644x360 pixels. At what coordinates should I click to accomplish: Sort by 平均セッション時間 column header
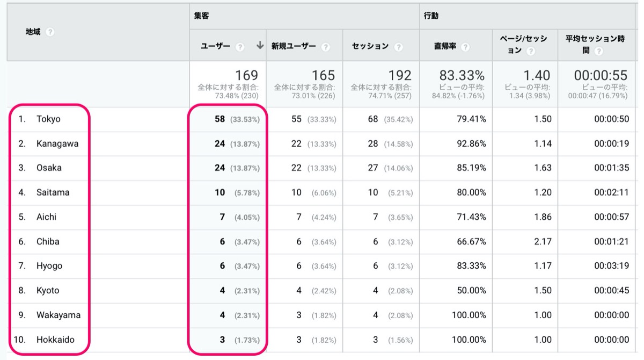pyautogui.click(x=595, y=45)
